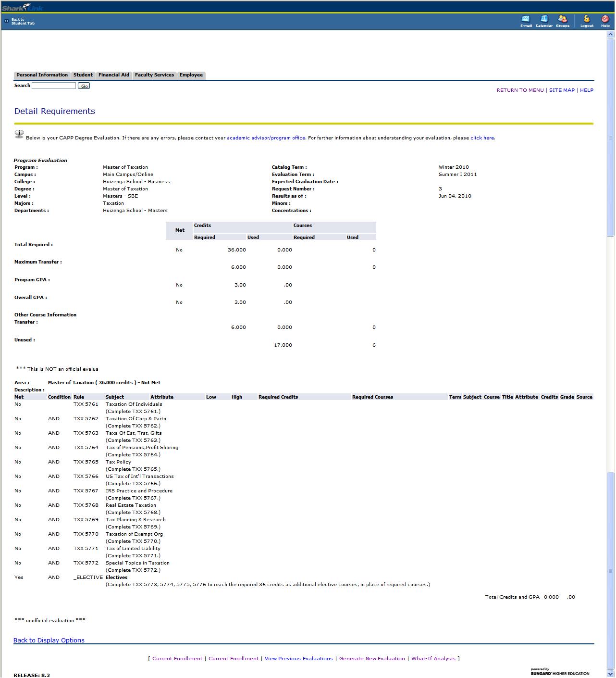This screenshot has height=678, width=616.
Task: Click 'Yes' met value for electives
Action: (x=19, y=578)
